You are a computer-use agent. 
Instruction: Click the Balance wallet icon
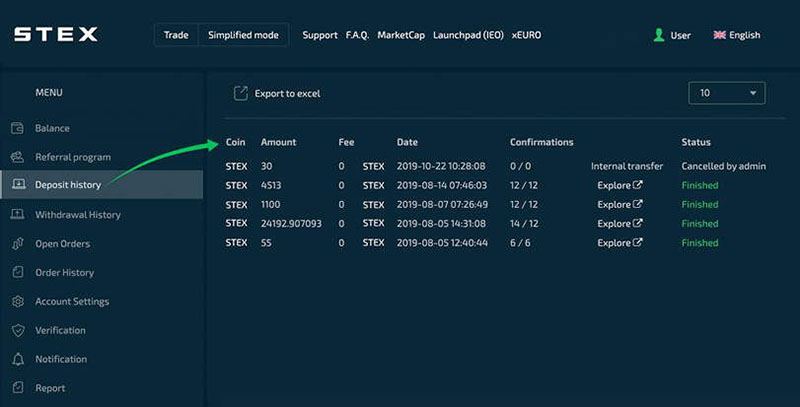pos(17,128)
